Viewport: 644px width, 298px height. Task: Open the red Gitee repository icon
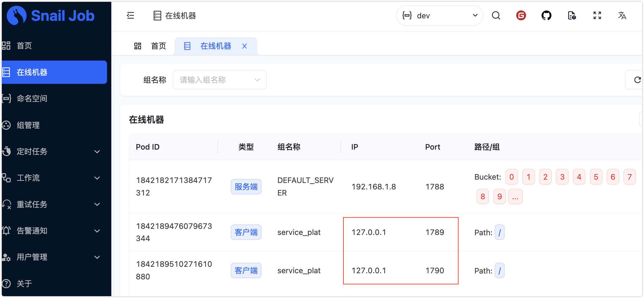[521, 16]
